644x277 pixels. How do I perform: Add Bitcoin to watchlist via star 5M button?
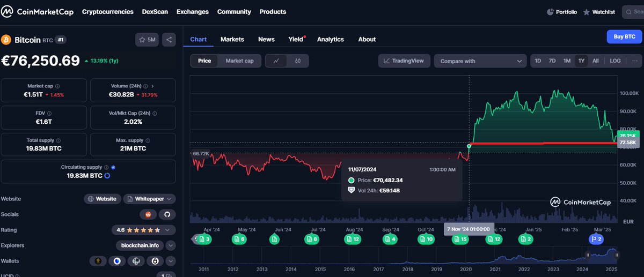pos(147,40)
